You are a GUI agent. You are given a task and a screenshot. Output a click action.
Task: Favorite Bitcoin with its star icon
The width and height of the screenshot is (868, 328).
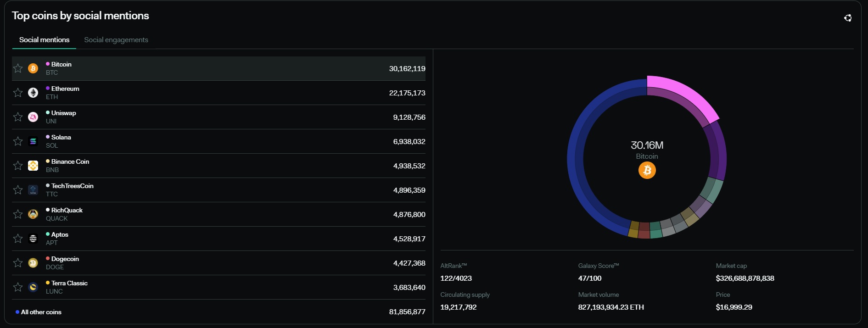click(x=18, y=68)
